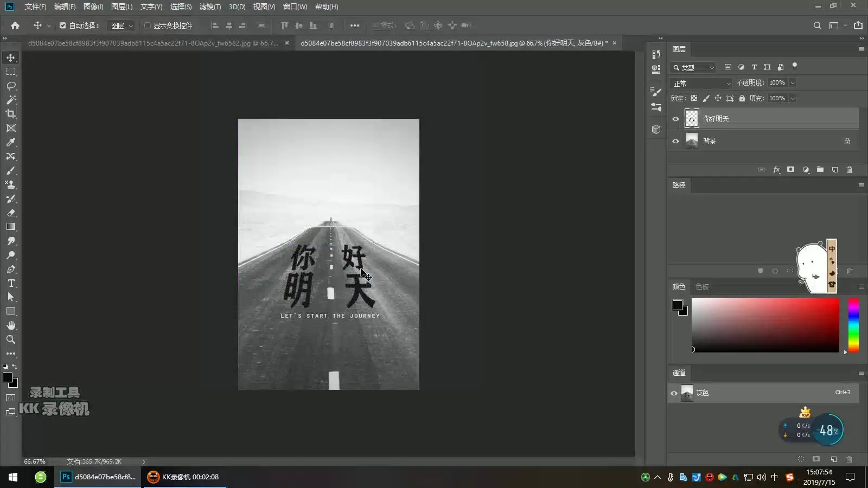This screenshot has width=868, height=488.
Task: Select the Horizontal Type tool
Action: (x=11, y=283)
